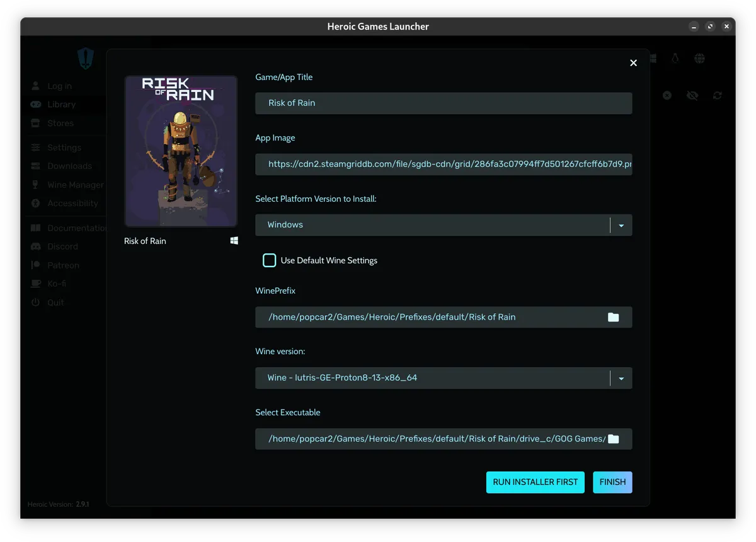Open Ko-fi link in sidebar
The image size is (756, 542).
pyautogui.click(x=57, y=284)
